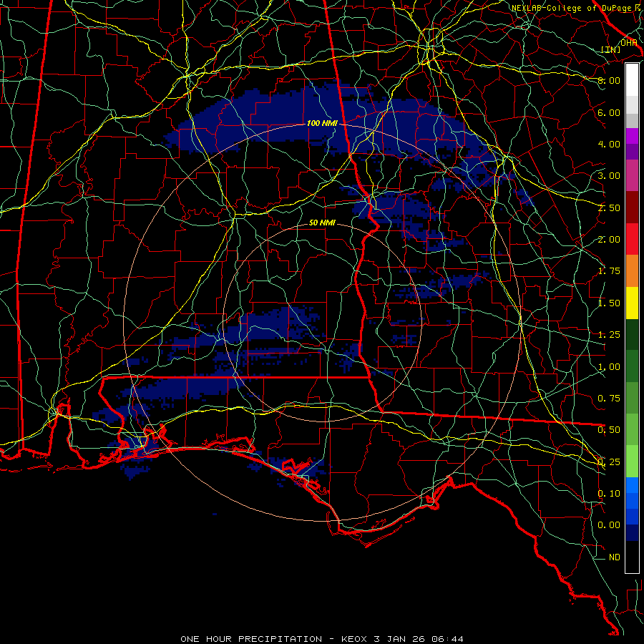
Task: Click the "8.00" scale label
Action: coord(609,80)
